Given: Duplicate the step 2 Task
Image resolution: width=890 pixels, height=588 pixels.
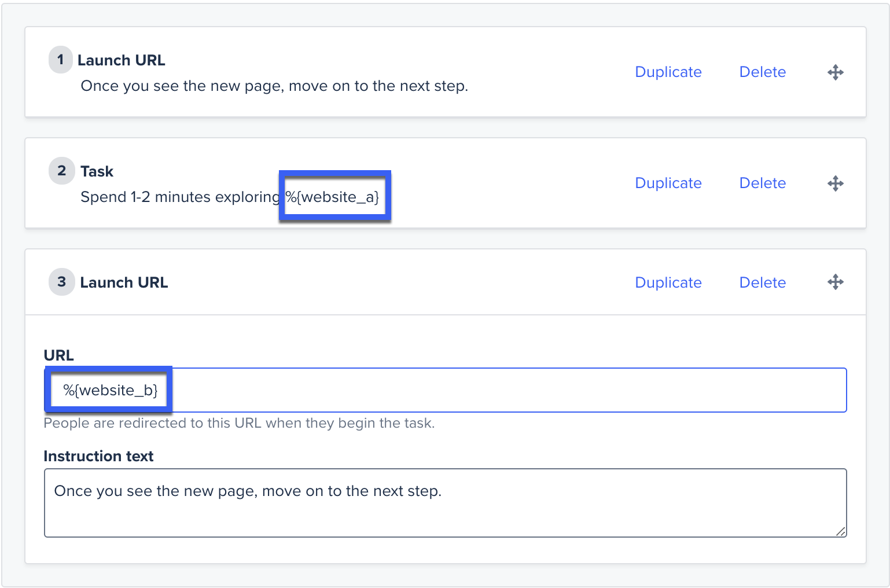Looking at the screenshot, I should (x=668, y=183).
